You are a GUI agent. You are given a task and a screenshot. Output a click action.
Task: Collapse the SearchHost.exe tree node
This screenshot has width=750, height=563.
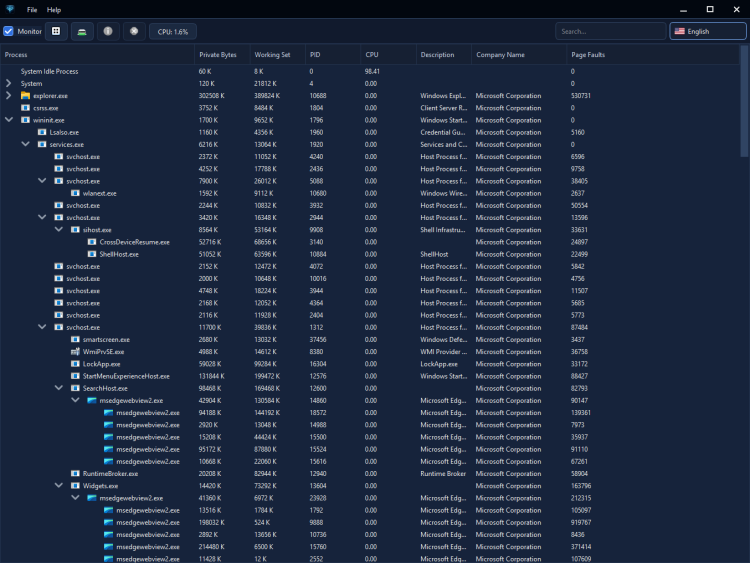(58, 388)
